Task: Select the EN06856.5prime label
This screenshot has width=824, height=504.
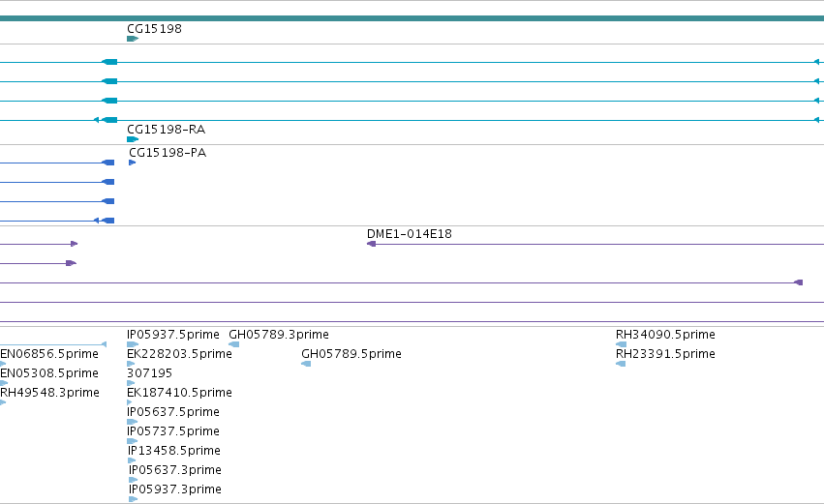Action: pyautogui.click(x=49, y=354)
